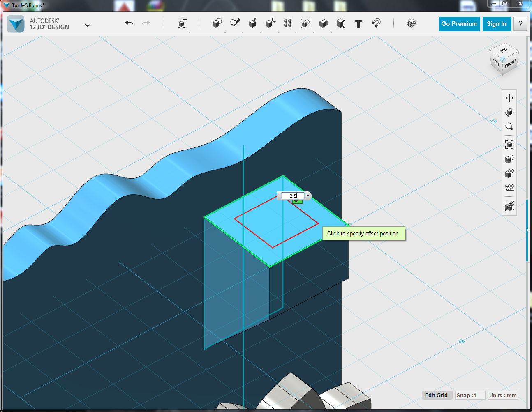The width and height of the screenshot is (532, 412).
Task: Click the TOP face of view cube
Action: click(504, 51)
